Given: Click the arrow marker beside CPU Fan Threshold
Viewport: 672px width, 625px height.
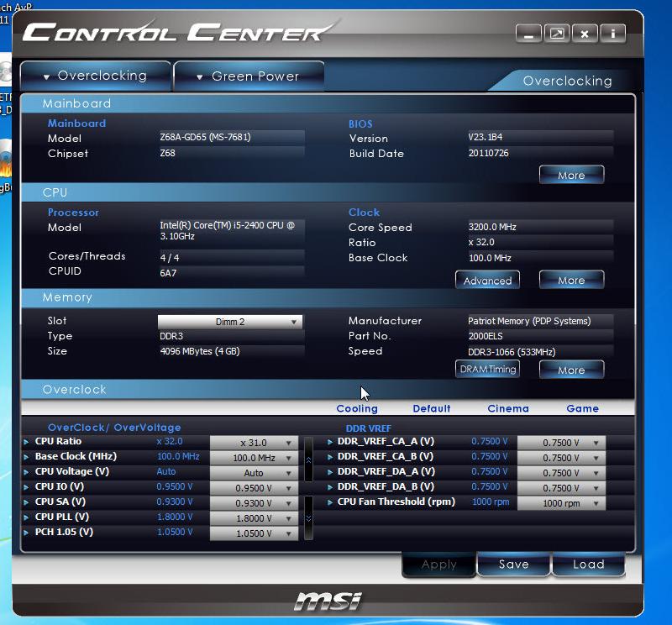Looking at the screenshot, I should point(328,502).
